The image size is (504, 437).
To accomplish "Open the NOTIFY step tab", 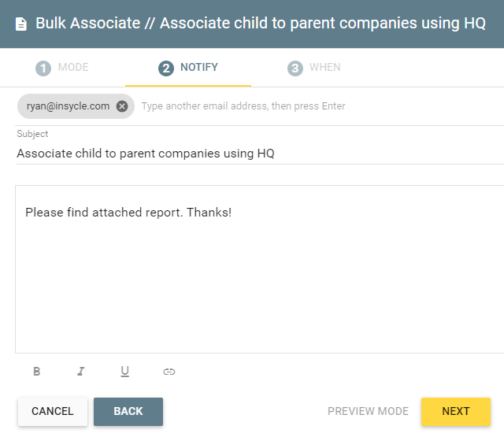I will (188, 68).
